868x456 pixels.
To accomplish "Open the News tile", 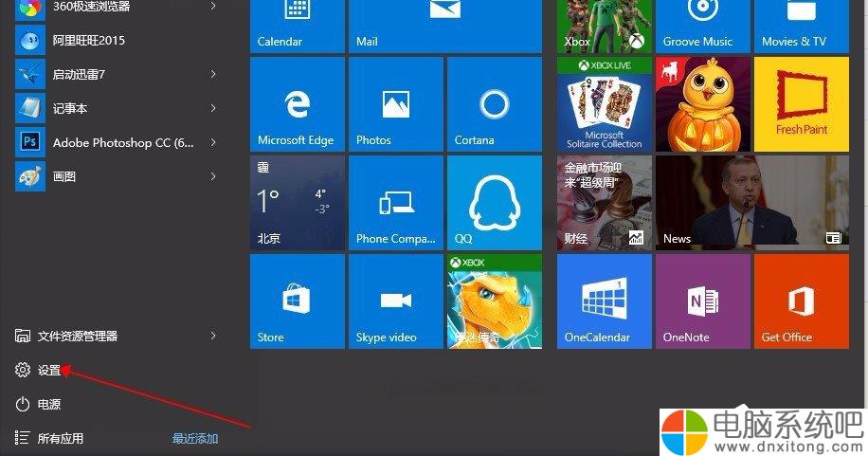I will point(751,203).
